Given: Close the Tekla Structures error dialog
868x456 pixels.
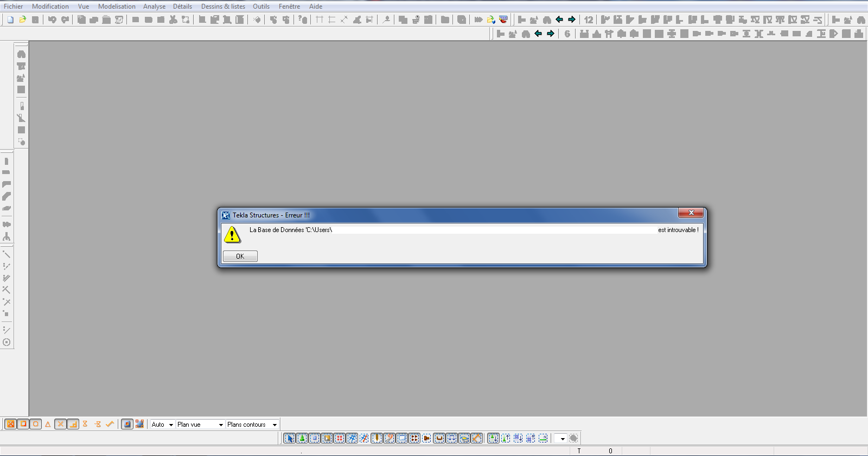Looking at the screenshot, I should point(691,213).
